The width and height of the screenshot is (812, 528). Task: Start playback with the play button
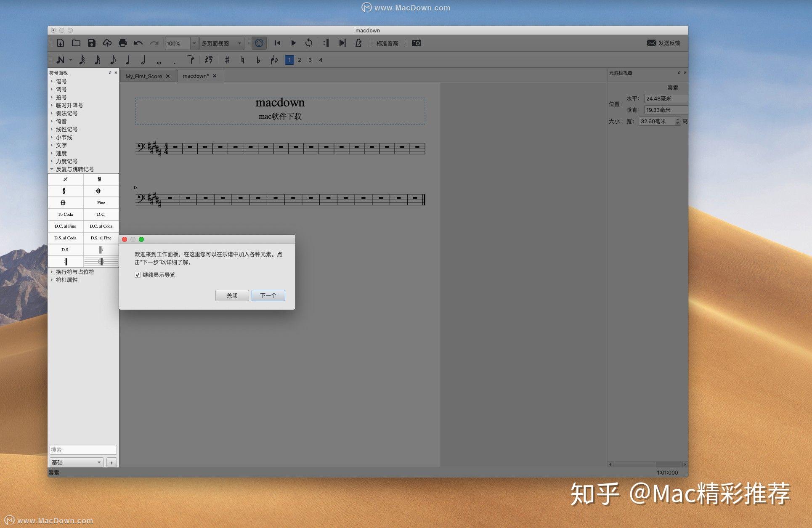pos(293,43)
